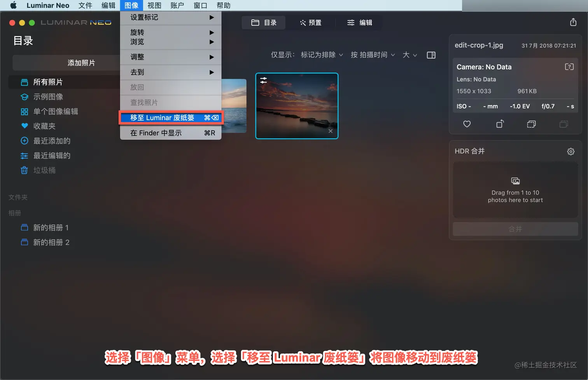Open the 账户 menu
Viewport: 588px width, 380px height.
[177, 5]
